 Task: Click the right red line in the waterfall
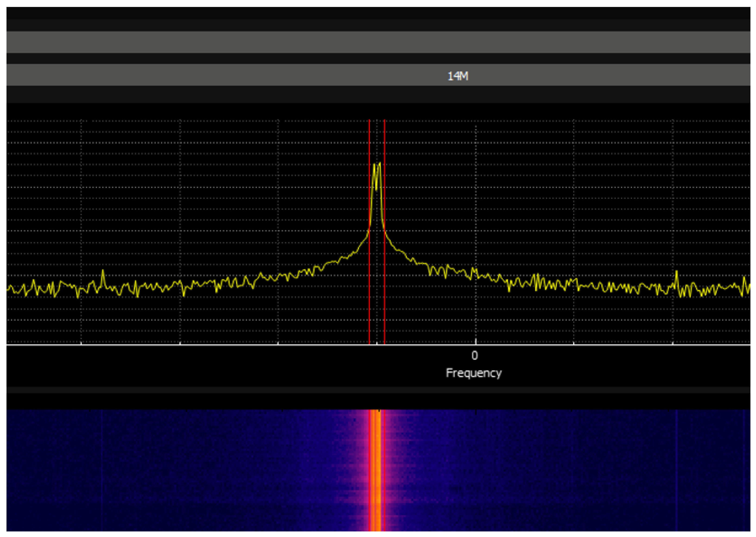point(384,470)
